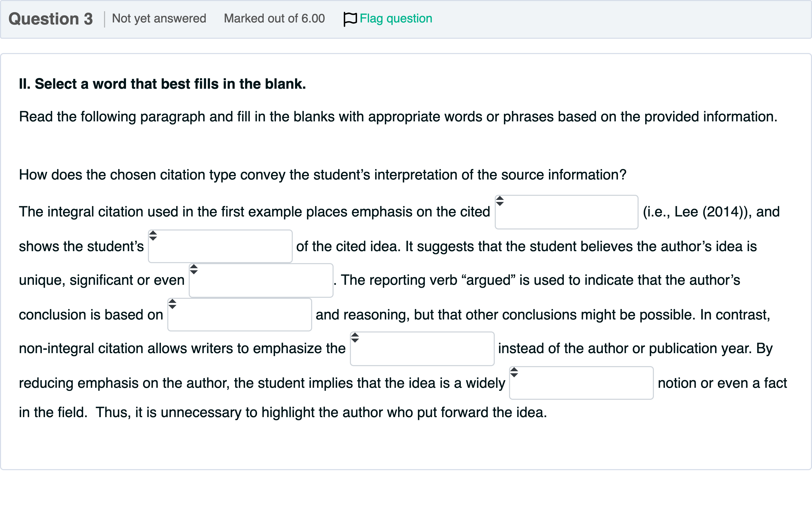
Task: Click the 'Not yet answered' status text
Action: (159, 19)
